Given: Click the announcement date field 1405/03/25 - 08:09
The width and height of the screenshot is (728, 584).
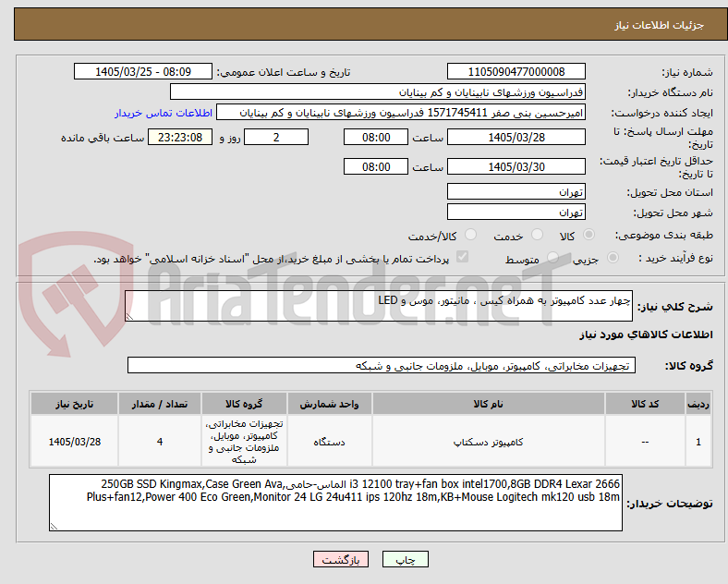Looking at the screenshot, I should 143,71.
